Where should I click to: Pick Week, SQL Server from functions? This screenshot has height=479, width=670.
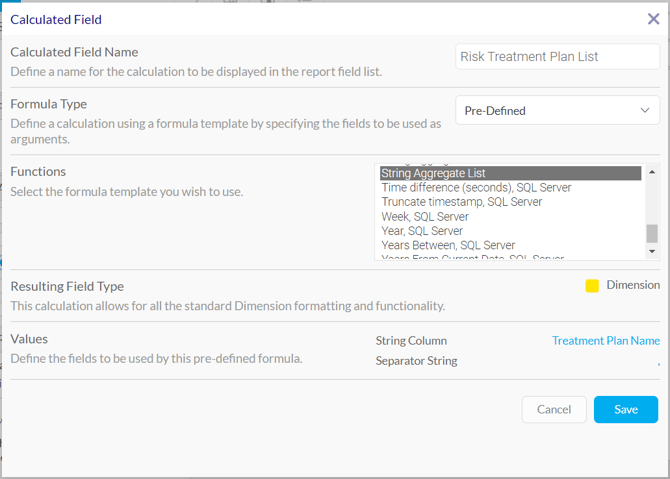click(425, 217)
